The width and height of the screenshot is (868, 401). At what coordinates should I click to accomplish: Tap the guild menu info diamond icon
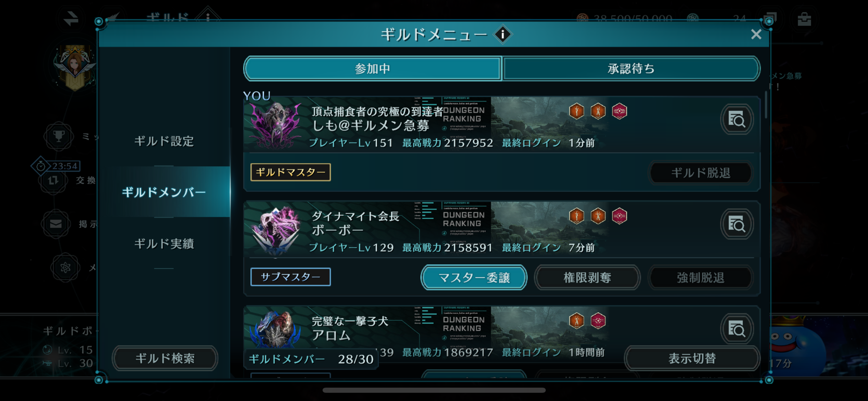pos(503,34)
